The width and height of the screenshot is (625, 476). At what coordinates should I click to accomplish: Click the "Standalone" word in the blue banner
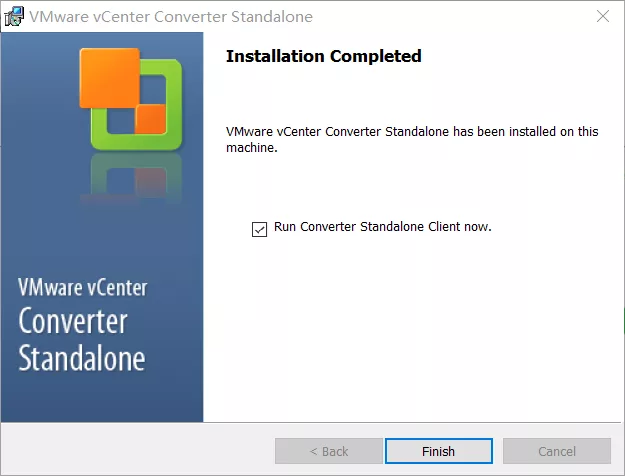(81, 358)
